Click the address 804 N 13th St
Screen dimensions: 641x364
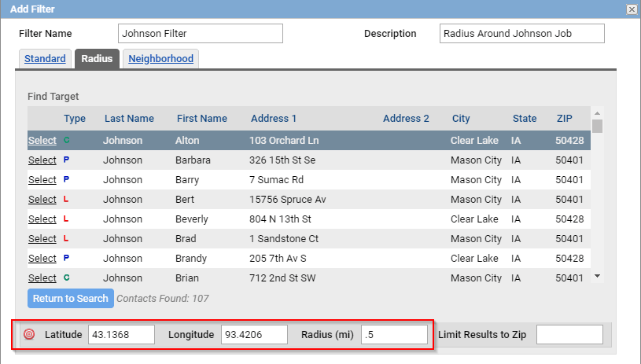(281, 219)
